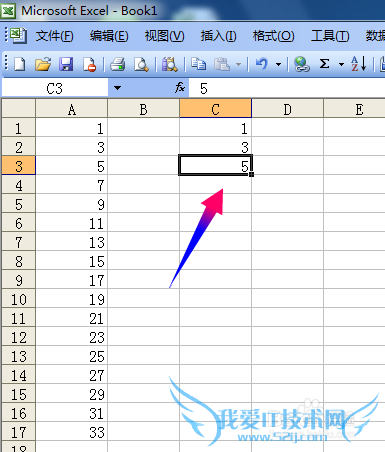Click the Paste clipboard icon
385x452 pixels.
tap(222, 64)
